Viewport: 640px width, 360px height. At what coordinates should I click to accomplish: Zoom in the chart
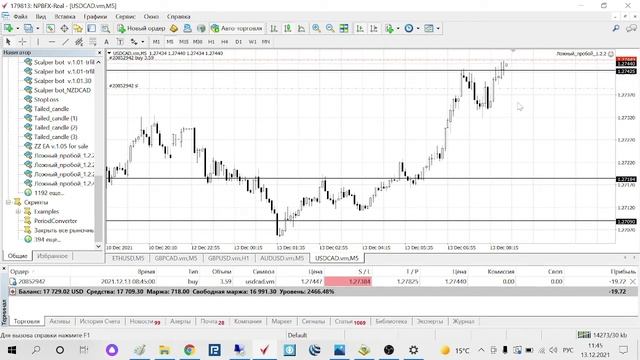(x=316, y=28)
